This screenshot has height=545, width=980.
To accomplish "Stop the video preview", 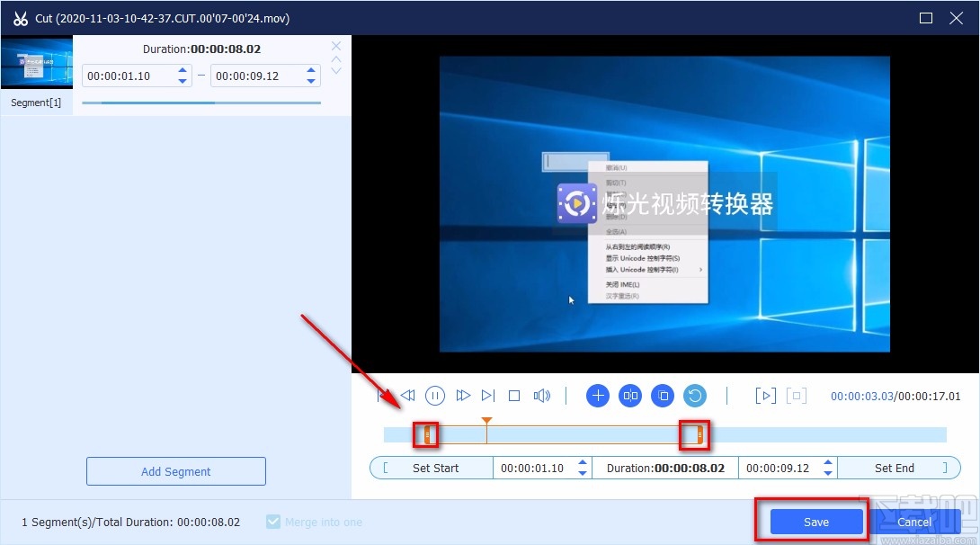I will pos(514,395).
